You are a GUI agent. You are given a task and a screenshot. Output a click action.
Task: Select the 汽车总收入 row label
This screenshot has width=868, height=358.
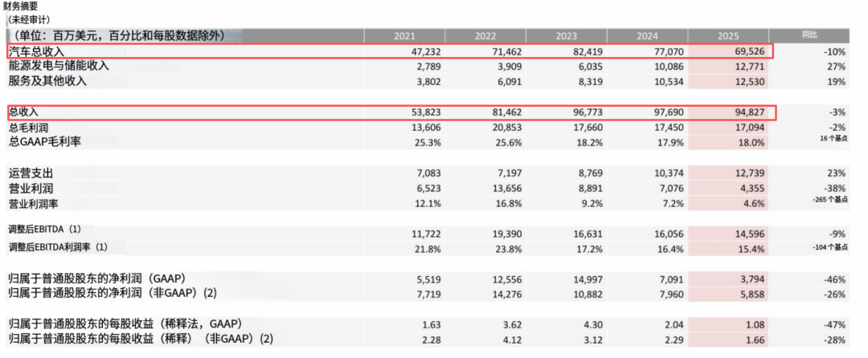pos(36,51)
